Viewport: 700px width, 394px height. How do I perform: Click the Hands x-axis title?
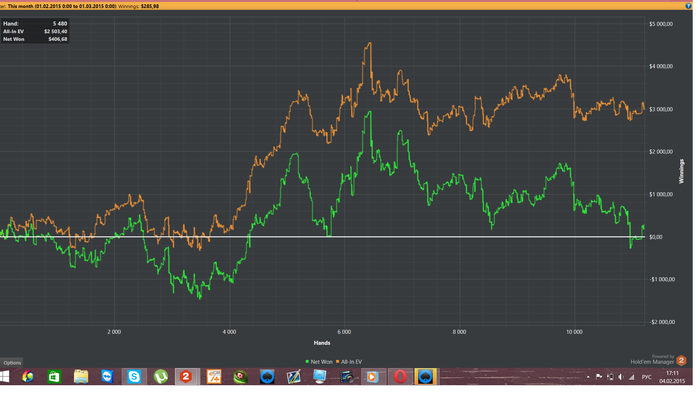(x=322, y=343)
